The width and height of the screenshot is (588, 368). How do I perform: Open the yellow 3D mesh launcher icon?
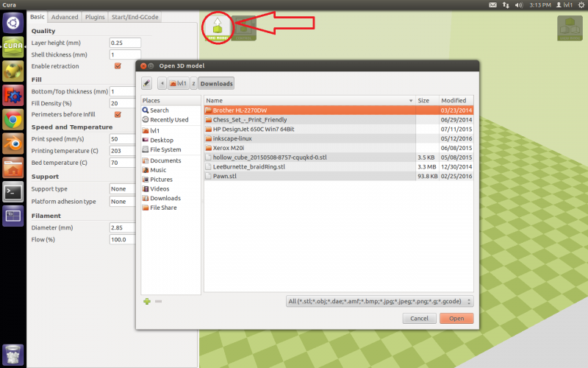(13, 71)
